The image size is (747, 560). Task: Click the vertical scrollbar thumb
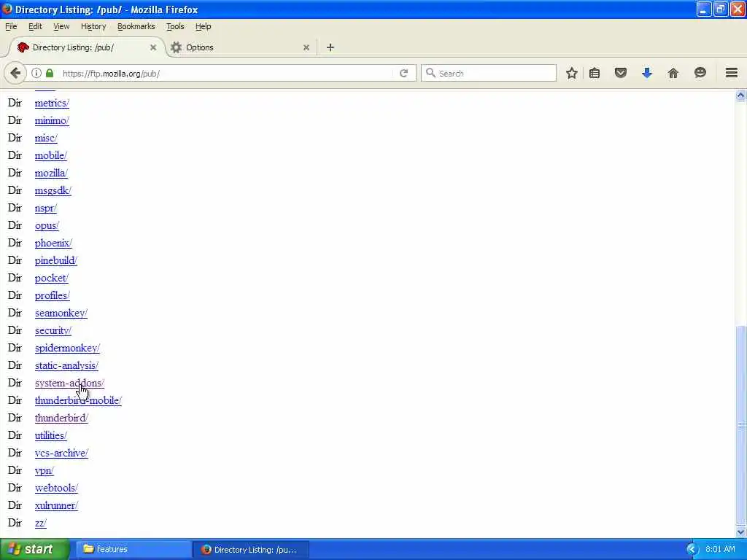pos(741,425)
